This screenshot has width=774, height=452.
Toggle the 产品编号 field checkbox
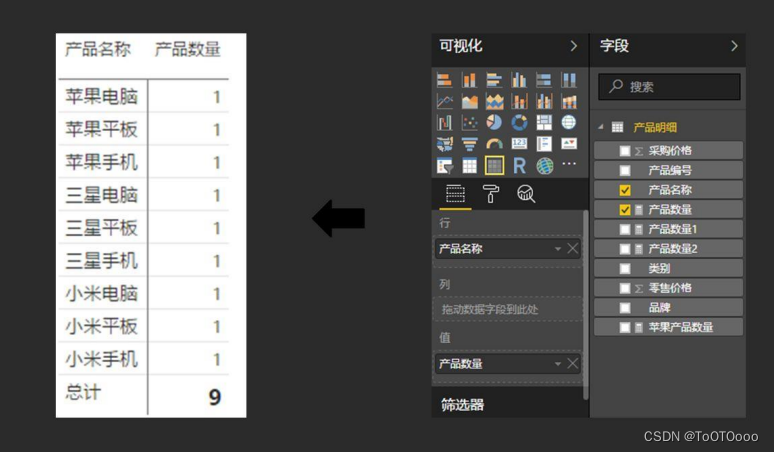[625, 171]
